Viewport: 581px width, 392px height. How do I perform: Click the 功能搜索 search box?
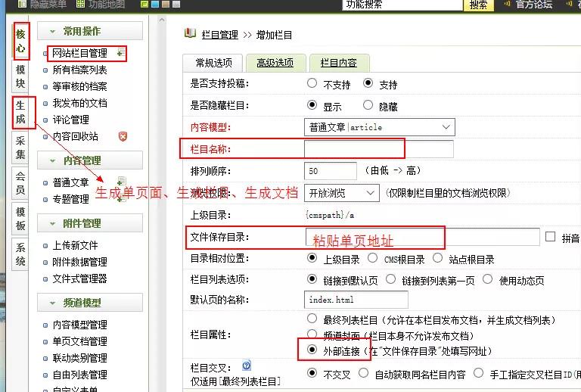click(x=402, y=5)
